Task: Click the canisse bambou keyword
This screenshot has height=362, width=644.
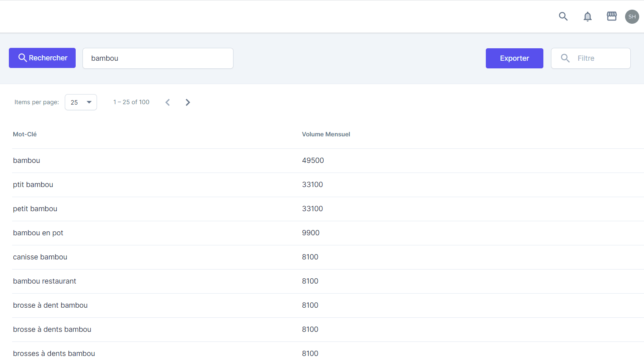Action: (x=40, y=257)
